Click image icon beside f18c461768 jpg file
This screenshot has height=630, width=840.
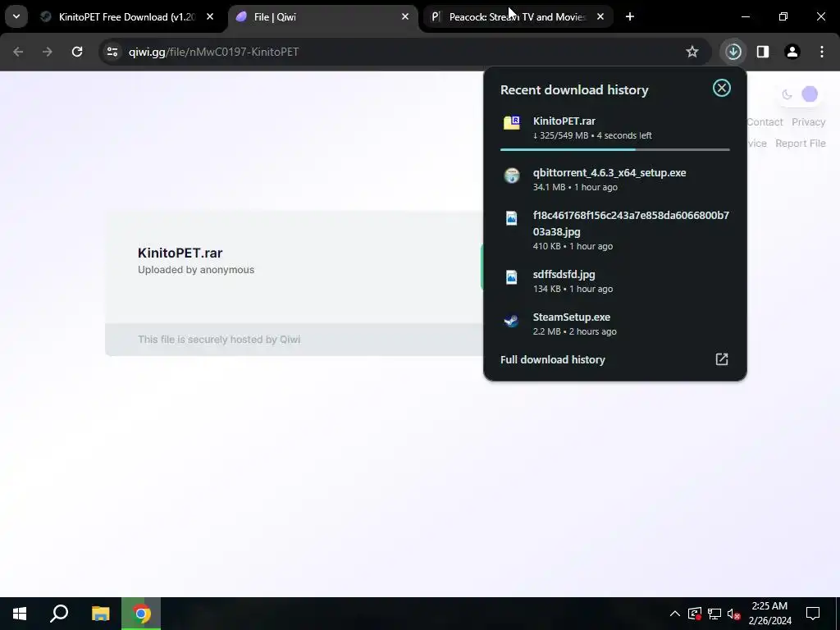tap(512, 218)
